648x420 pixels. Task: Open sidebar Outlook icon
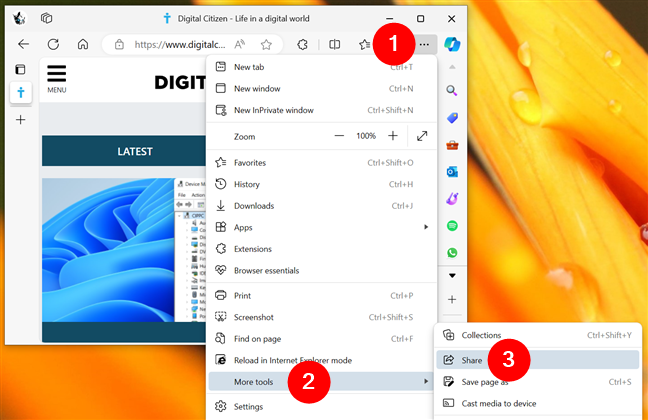(452, 172)
